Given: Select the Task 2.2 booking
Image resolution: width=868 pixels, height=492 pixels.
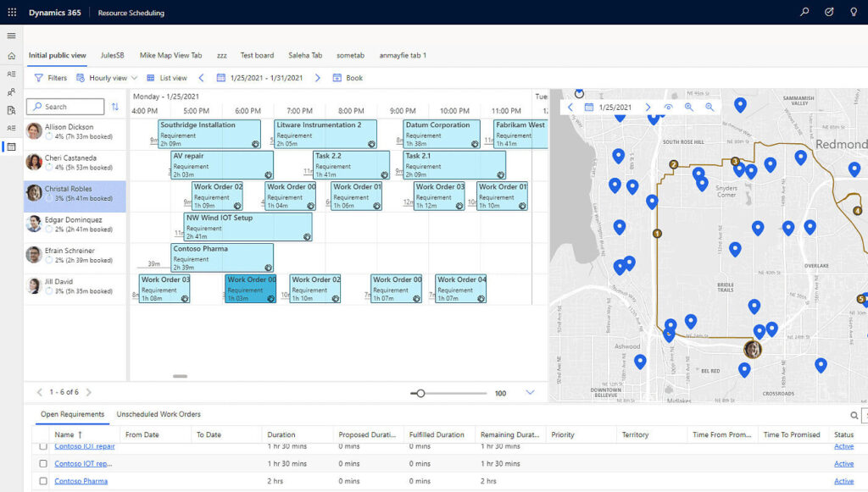Looking at the screenshot, I should click(352, 165).
